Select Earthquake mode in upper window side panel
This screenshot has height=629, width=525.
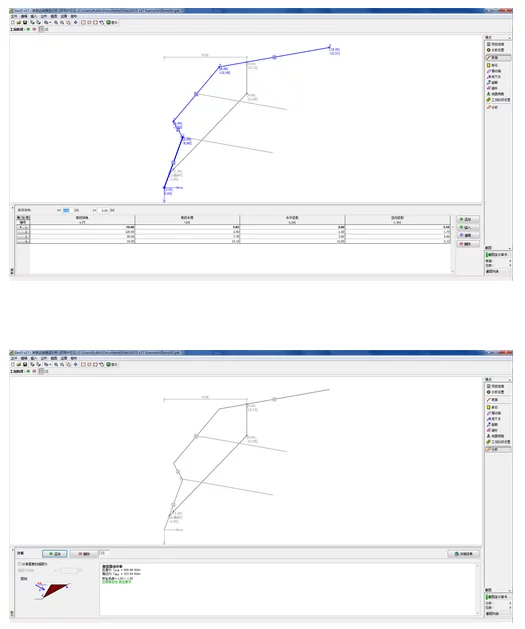[497, 94]
